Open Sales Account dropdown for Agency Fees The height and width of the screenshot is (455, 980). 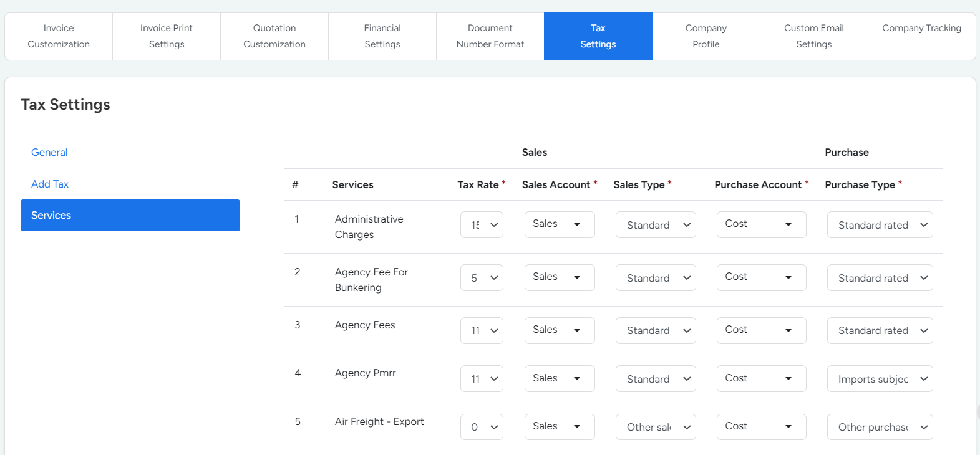pyautogui.click(x=560, y=330)
